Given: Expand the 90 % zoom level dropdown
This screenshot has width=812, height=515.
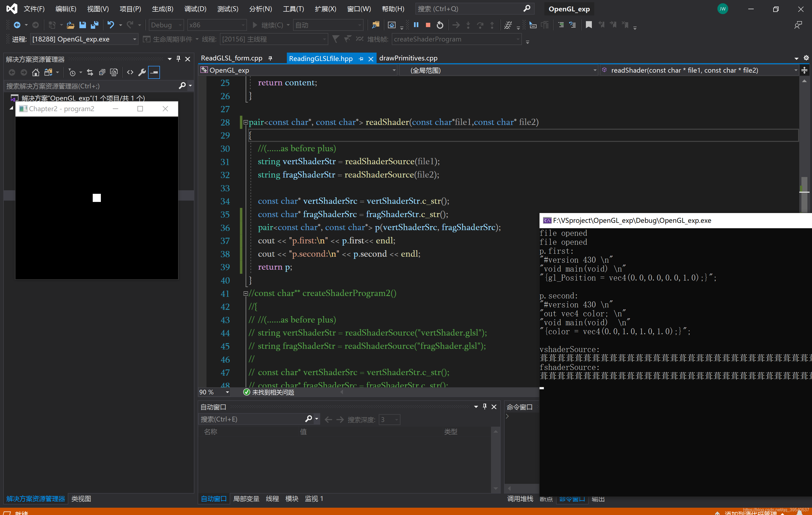Looking at the screenshot, I should [227, 392].
